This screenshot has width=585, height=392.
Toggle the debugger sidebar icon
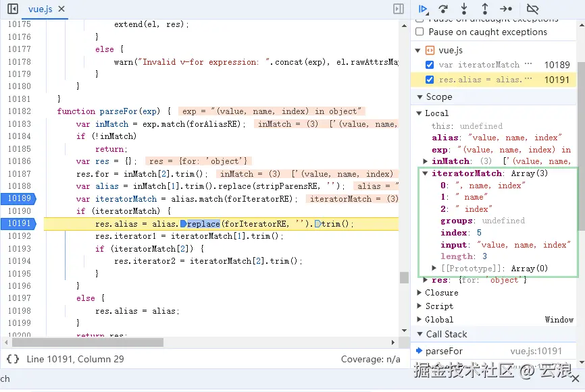(x=399, y=9)
